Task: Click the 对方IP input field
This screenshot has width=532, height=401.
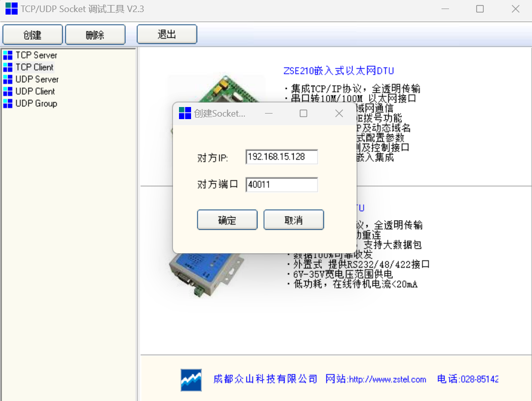Action: pos(282,157)
